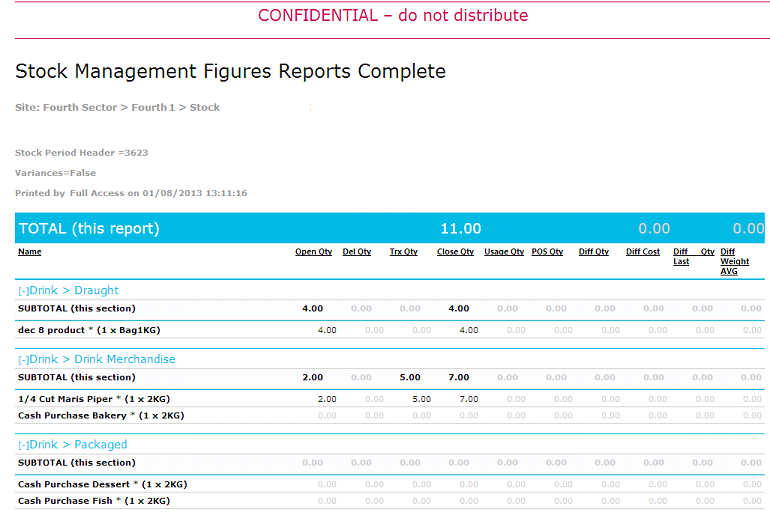Click the Usage Qty column header

(x=504, y=252)
